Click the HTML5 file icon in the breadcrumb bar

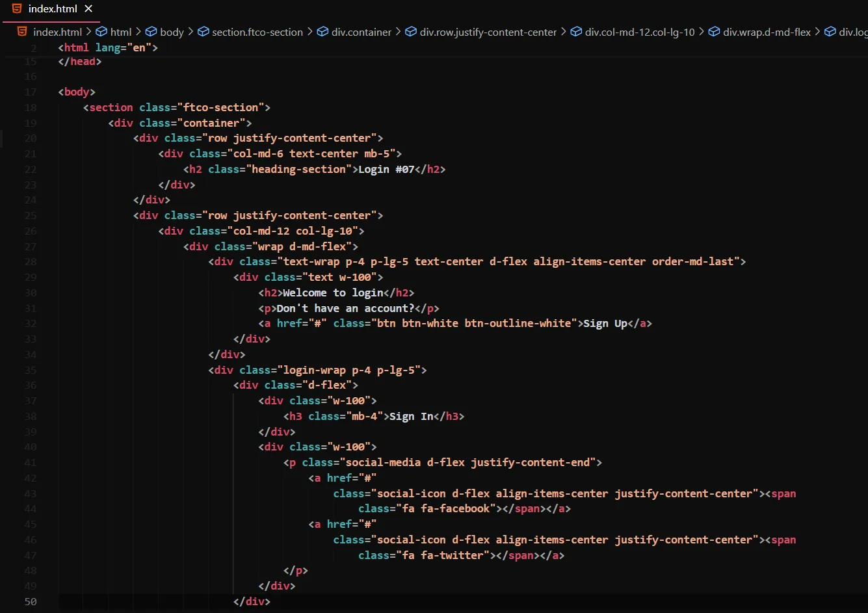coord(23,32)
